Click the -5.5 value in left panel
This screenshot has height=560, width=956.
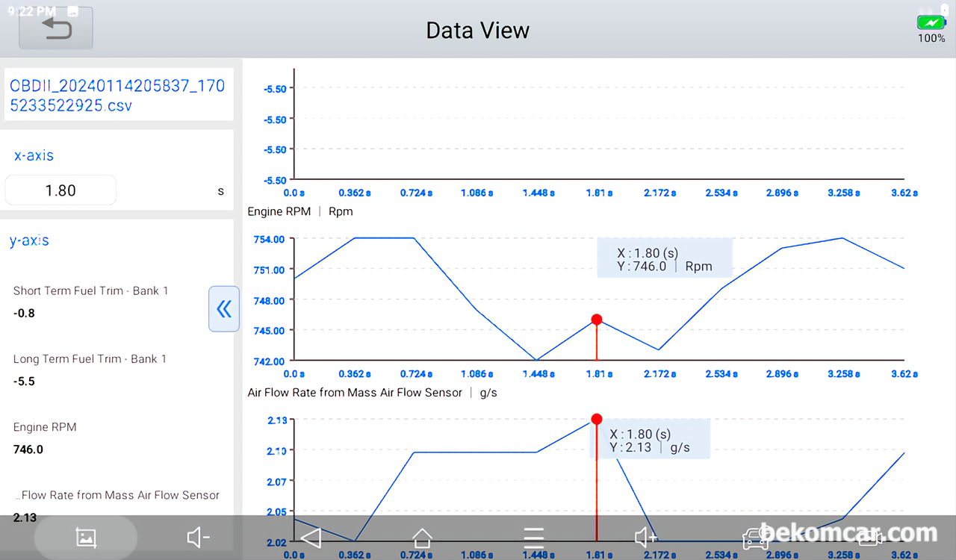point(24,382)
